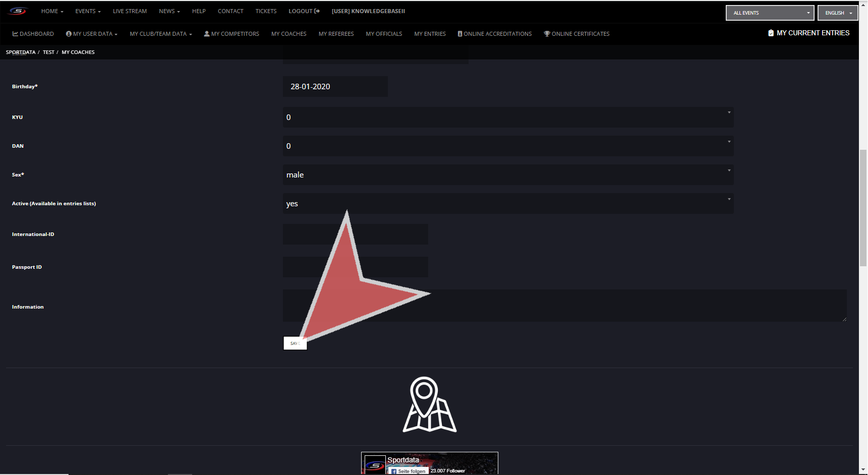868x475 pixels.
Task: Open the My Referees menu item
Action: [336, 34]
